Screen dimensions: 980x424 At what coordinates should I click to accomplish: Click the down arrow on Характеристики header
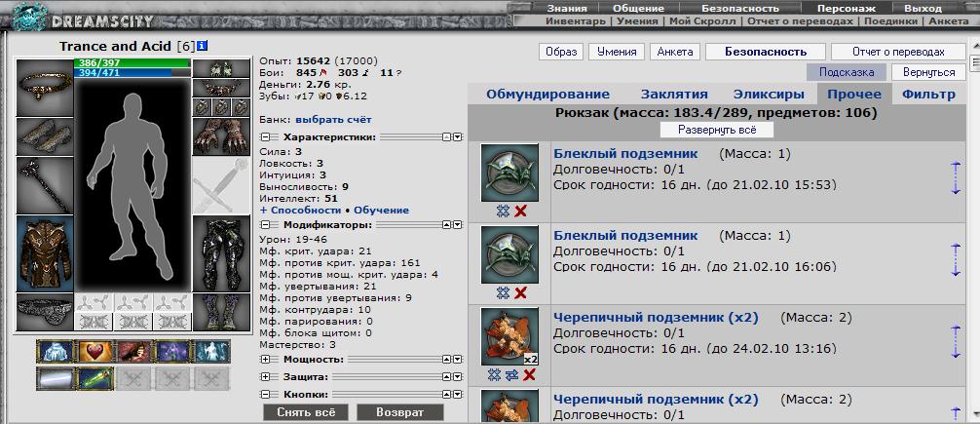[458, 137]
